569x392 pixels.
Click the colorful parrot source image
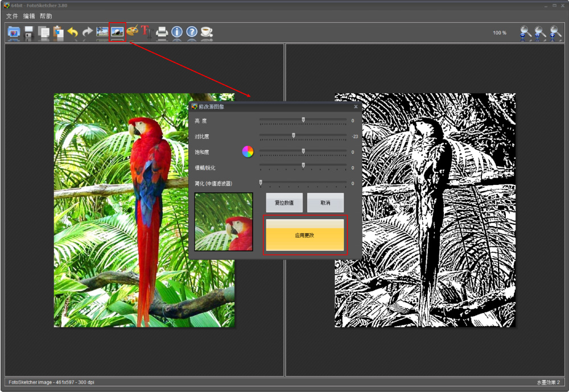click(144, 210)
